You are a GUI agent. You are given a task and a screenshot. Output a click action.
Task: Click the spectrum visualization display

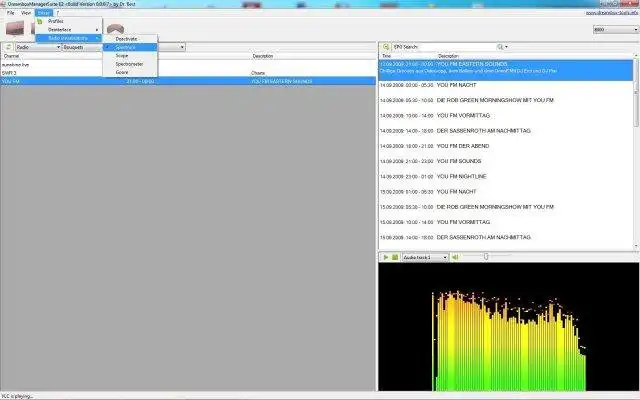point(509,327)
